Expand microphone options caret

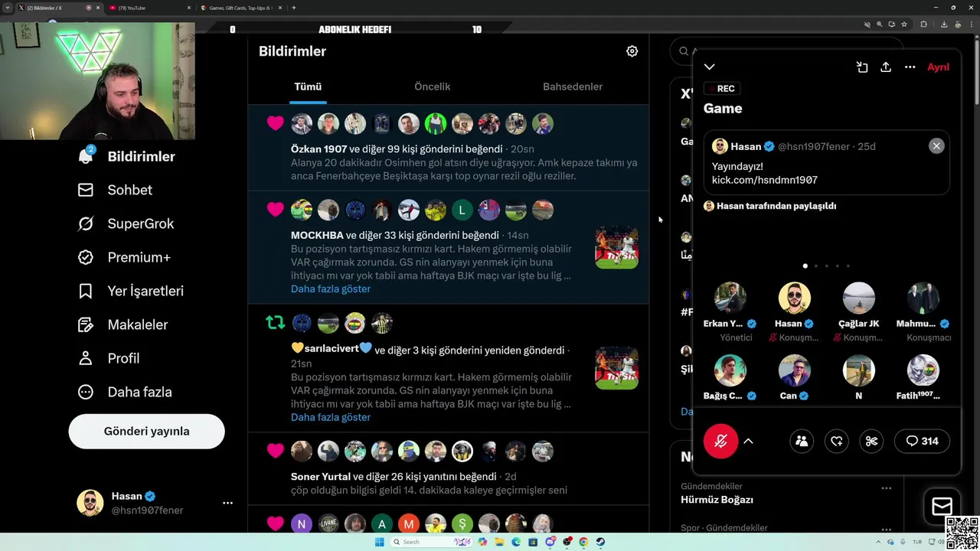point(748,441)
